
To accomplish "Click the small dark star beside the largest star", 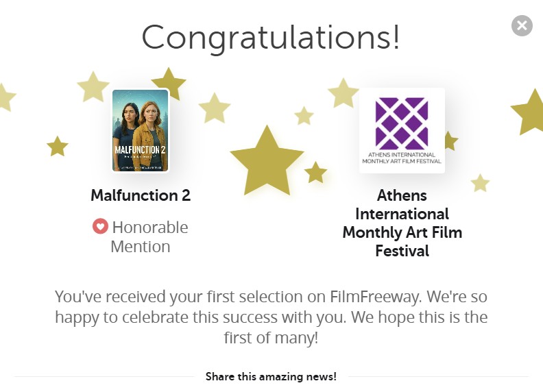I will pos(315,173).
